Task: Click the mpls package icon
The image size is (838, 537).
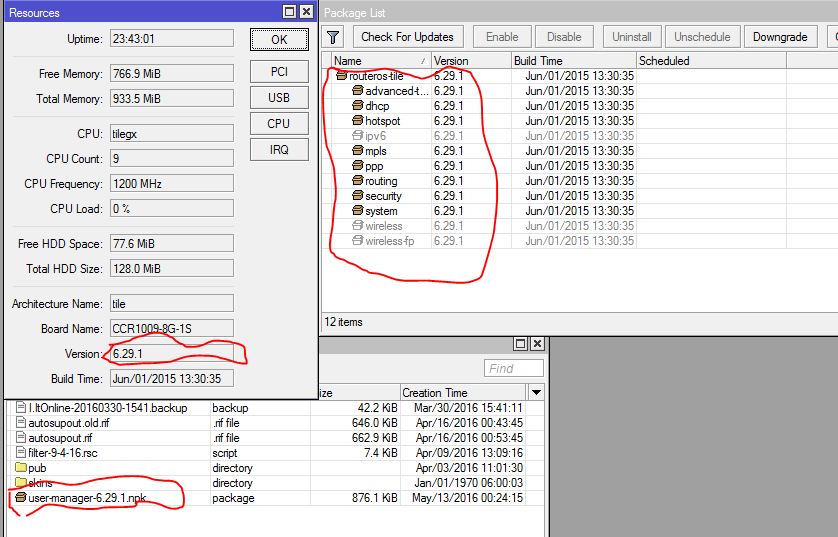Action: click(x=358, y=151)
